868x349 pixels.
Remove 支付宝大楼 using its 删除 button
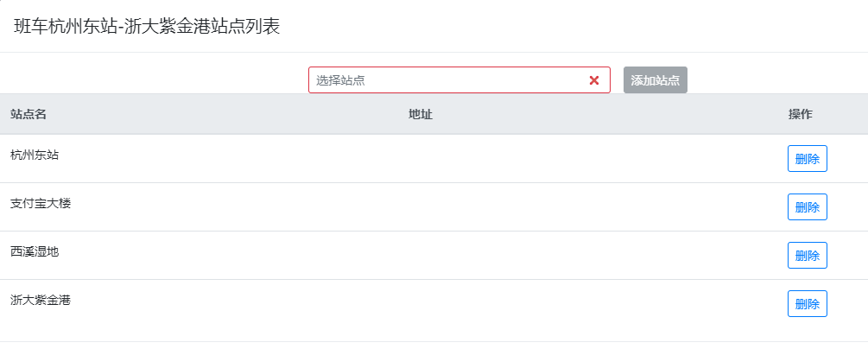tap(807, 207)
